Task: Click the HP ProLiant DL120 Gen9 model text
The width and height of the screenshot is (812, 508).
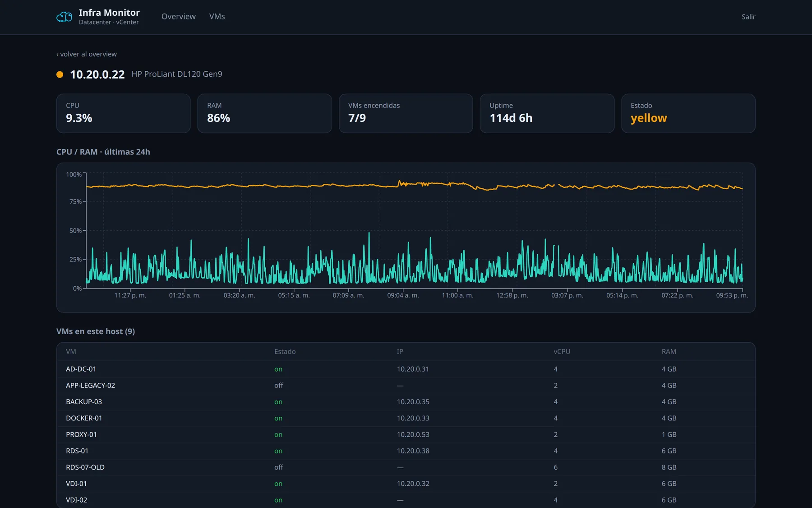Action: coord(177,74)
